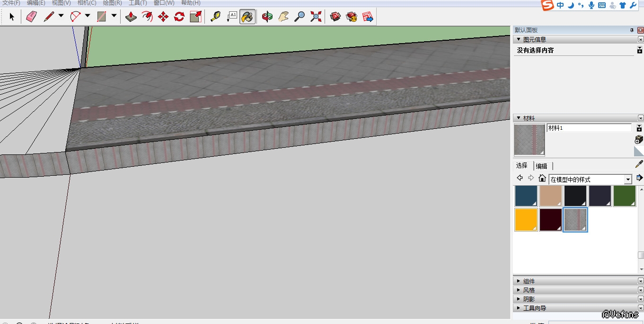Open the 相机(C) menu
Screen dimensions: 644x324
[87, 3]
